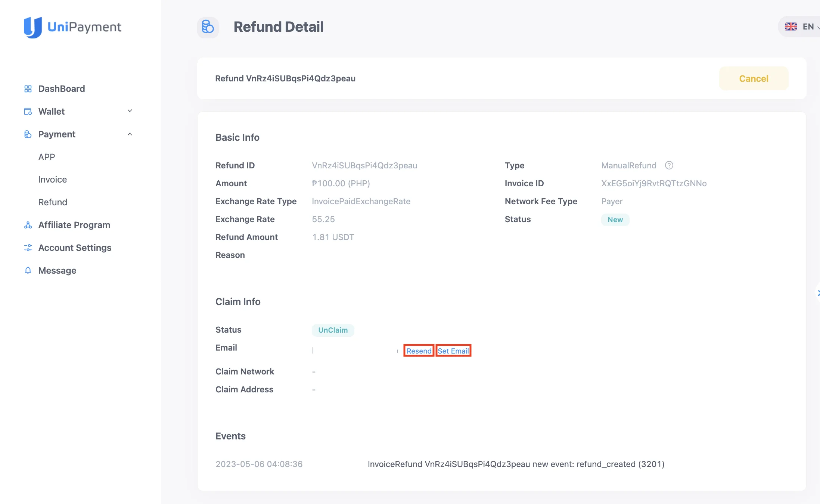Click the coin icon beside Refund Detail heading
The height and width of the screenshot is (504, 820).
[x=208, y=27]
